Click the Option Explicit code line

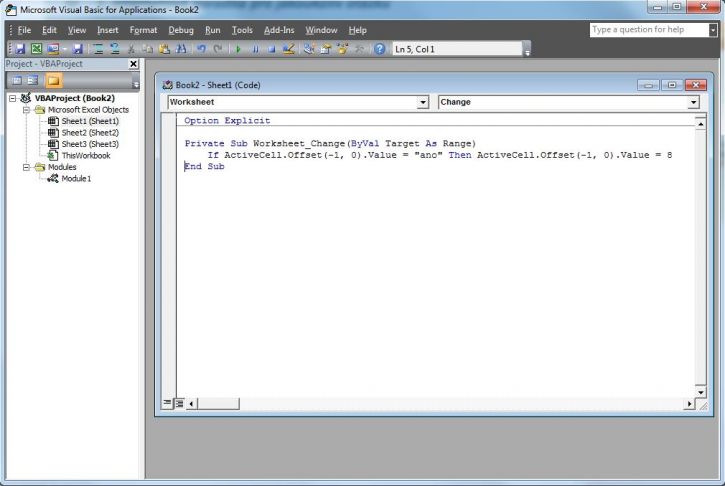[x=227, y=121]
